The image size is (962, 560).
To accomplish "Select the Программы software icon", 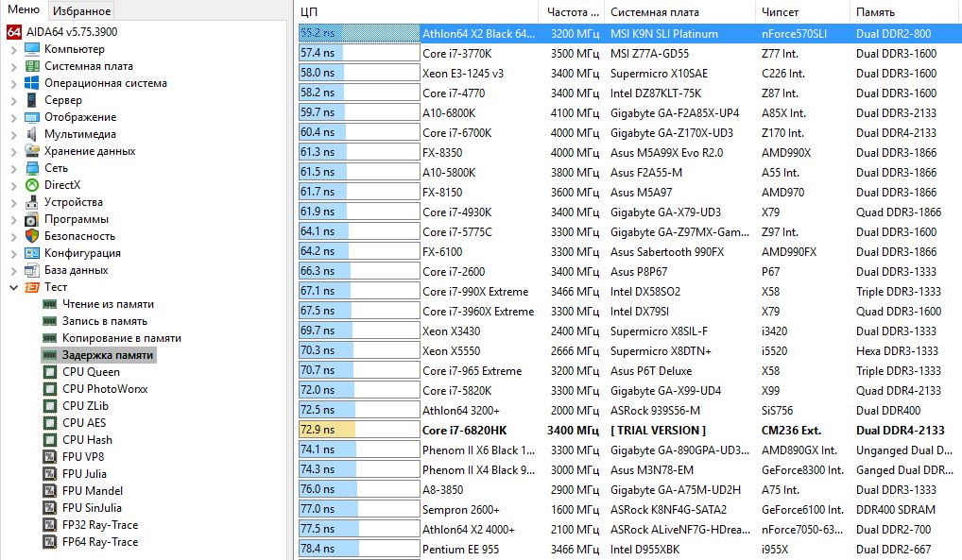I will coord(32,219).
